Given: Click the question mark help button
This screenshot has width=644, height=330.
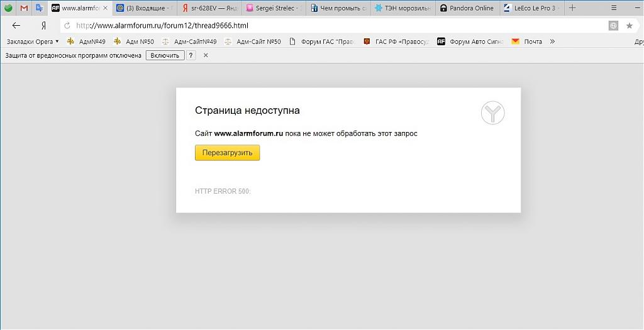Looking at the screenshot, I should tap(191, 55).
